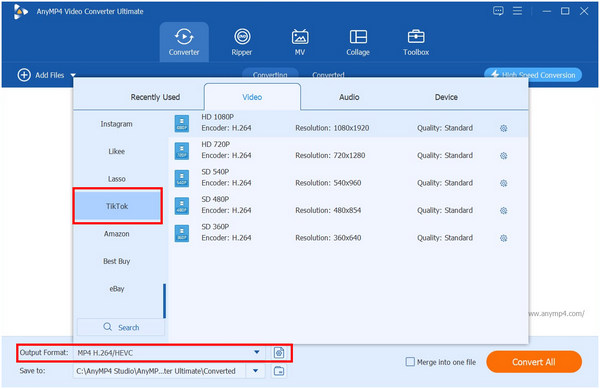
Task: Open settings gear for SD 540P preset
Action: (x=504, y=183)
